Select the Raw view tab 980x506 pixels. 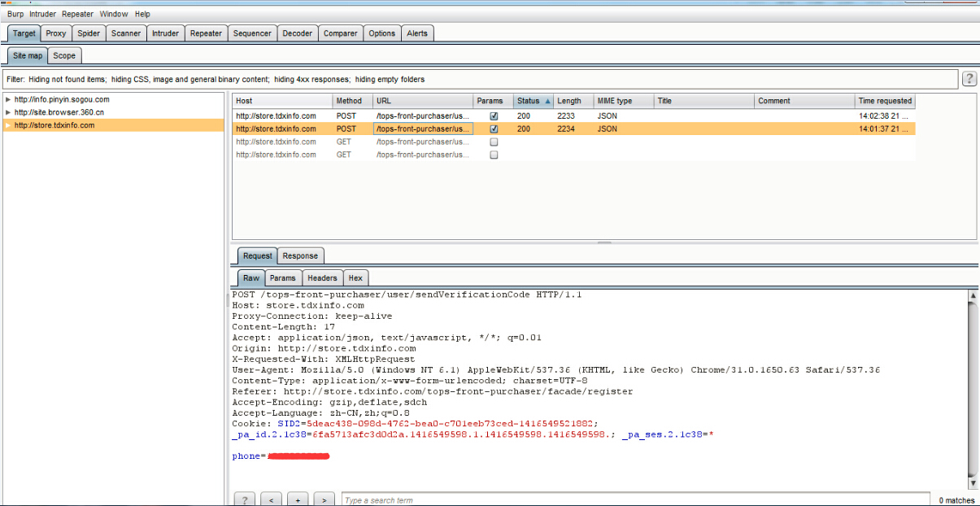(x=251, y=278)
